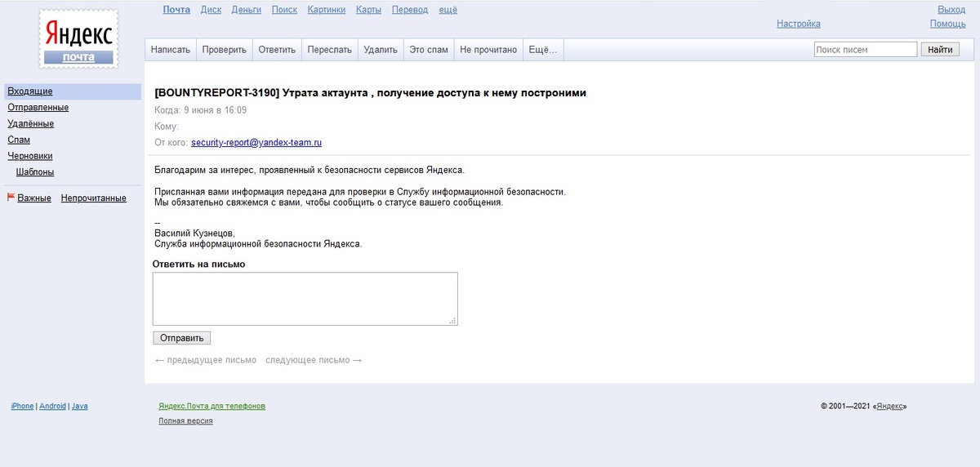980x467 pixels.
Task: Open the Черновики folder
Action: [30, 156]
